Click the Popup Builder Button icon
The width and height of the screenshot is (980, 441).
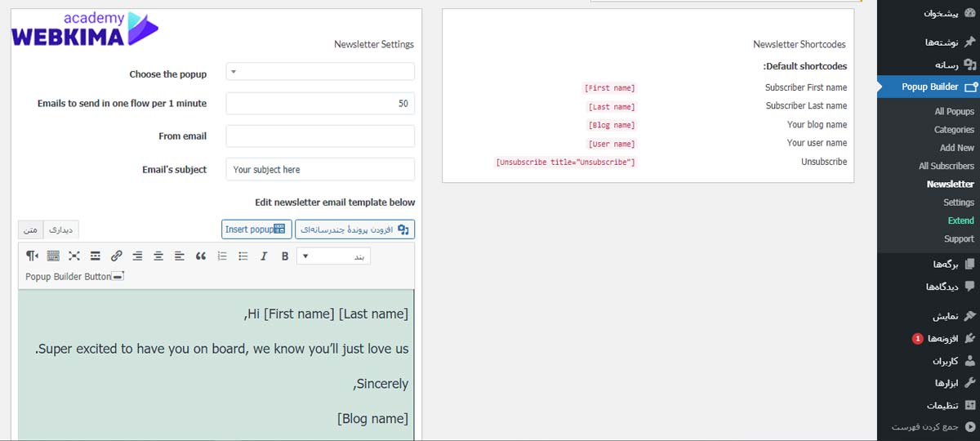coord(118,277)
